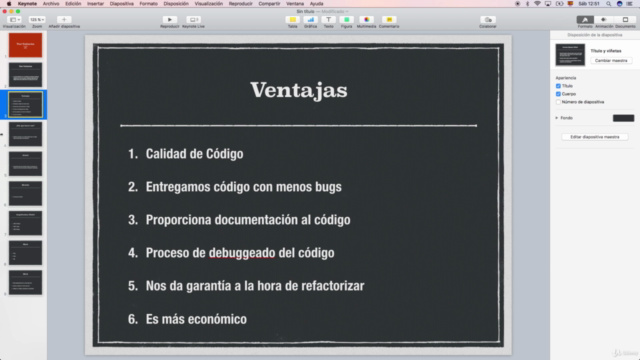Viewport: 640px width, 360px height.
Task: Insert a table with the Tabla icon
Action: tap(293, 20)
